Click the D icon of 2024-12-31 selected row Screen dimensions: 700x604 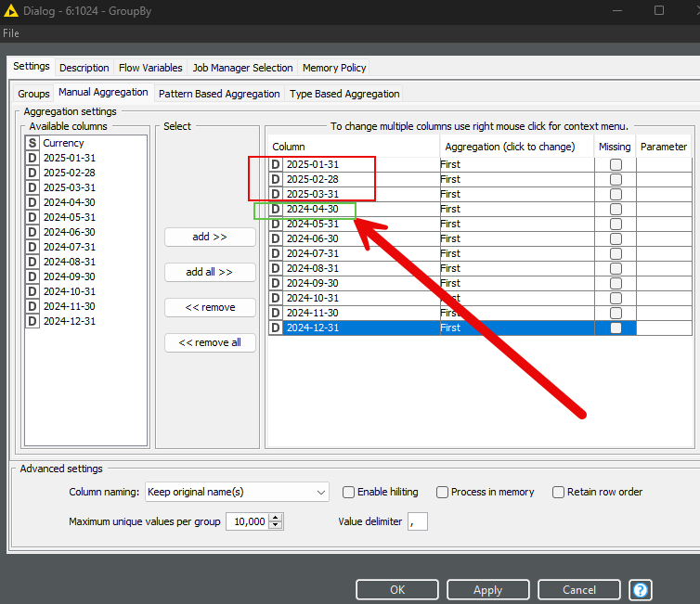coord(276,328)
